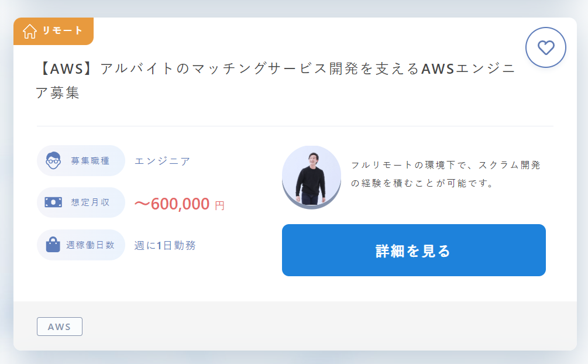Select the AWS skill tag

click(60, 327)
